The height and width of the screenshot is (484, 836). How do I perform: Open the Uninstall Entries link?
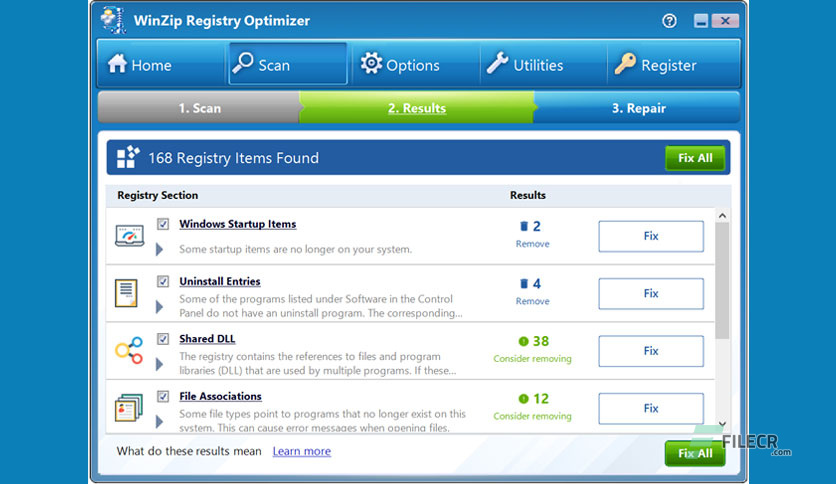click(x=220, y=281)
